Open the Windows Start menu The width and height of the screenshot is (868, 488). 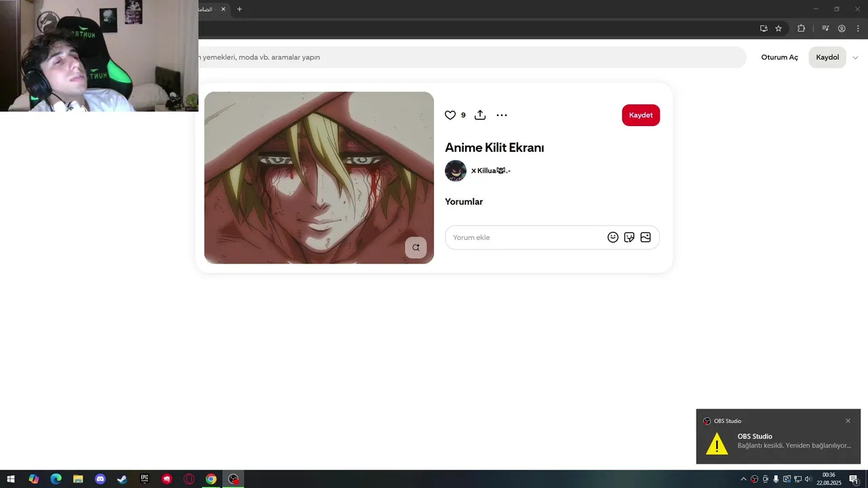coord(11,479)
